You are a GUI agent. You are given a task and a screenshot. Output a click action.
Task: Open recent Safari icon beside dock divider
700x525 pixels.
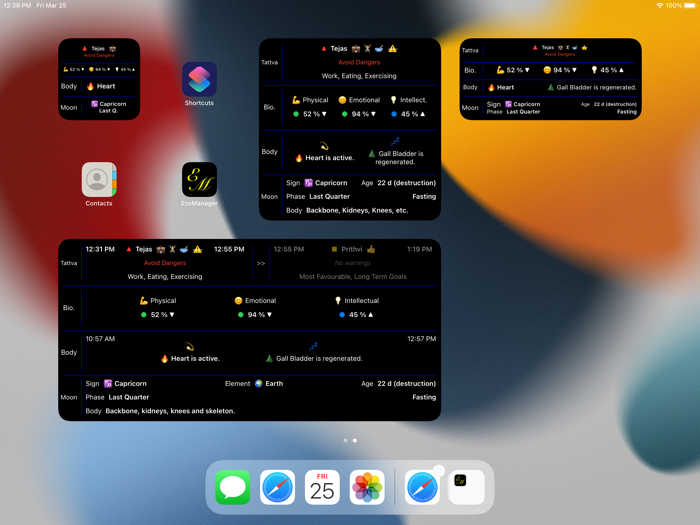(x=422, y=487)
